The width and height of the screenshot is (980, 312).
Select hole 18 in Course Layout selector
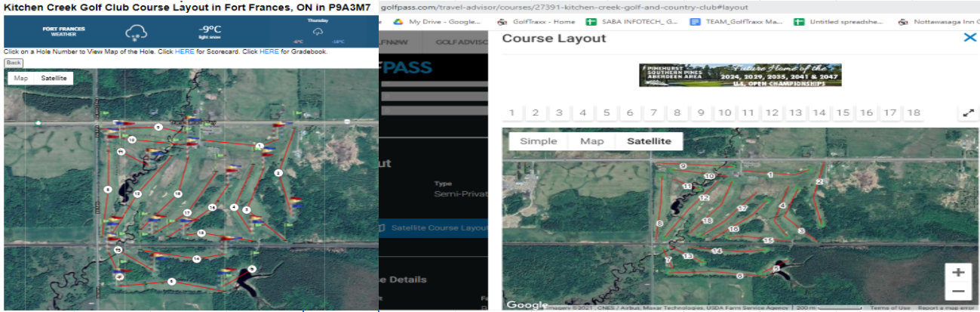tap(914, 113)
